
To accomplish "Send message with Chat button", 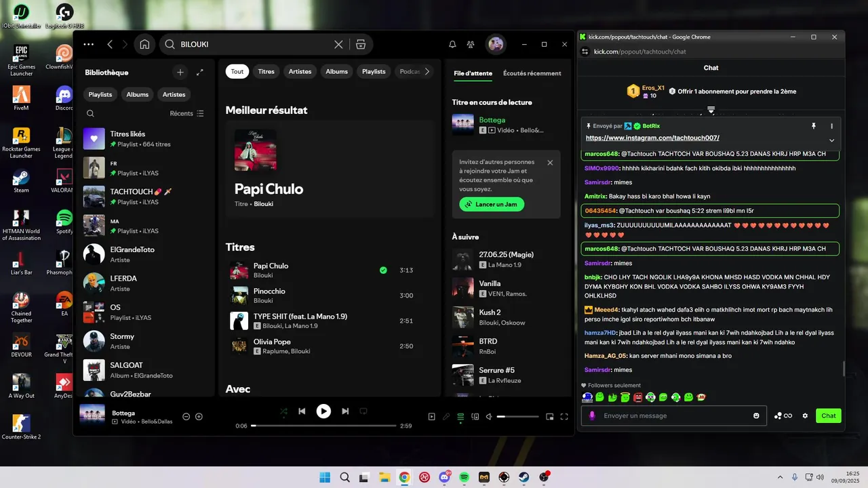I will click(829, 415).
